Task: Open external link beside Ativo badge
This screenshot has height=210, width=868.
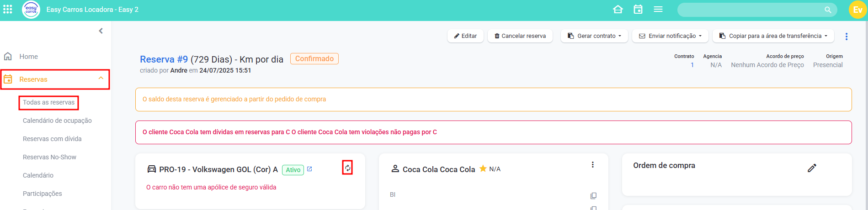Action: click(x=309, y=169)
